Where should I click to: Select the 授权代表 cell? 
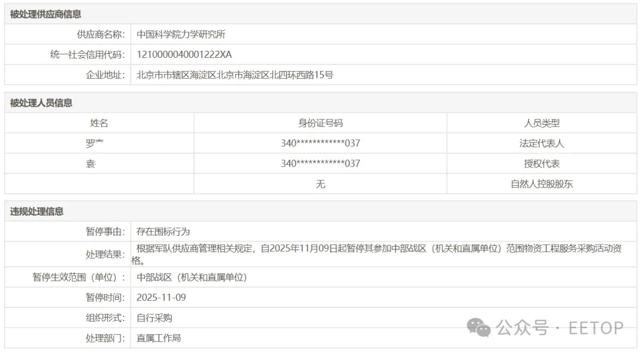pyautogui.click(x=541, y=164)
